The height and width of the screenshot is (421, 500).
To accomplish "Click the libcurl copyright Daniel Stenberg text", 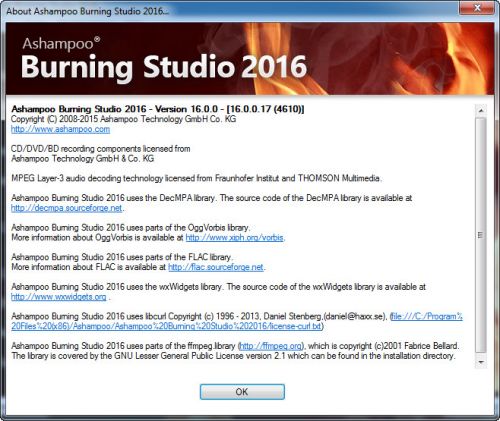I will tap(199, 316).
